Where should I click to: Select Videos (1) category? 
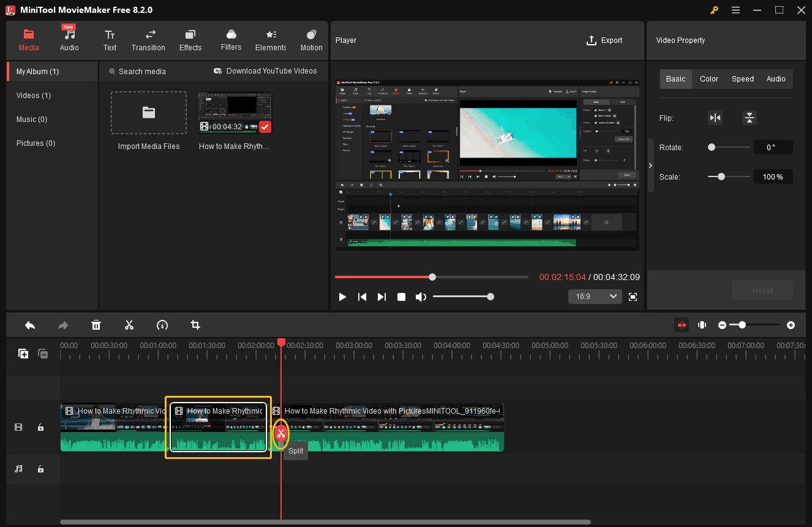pyautogui.click(x=52, y=96)
